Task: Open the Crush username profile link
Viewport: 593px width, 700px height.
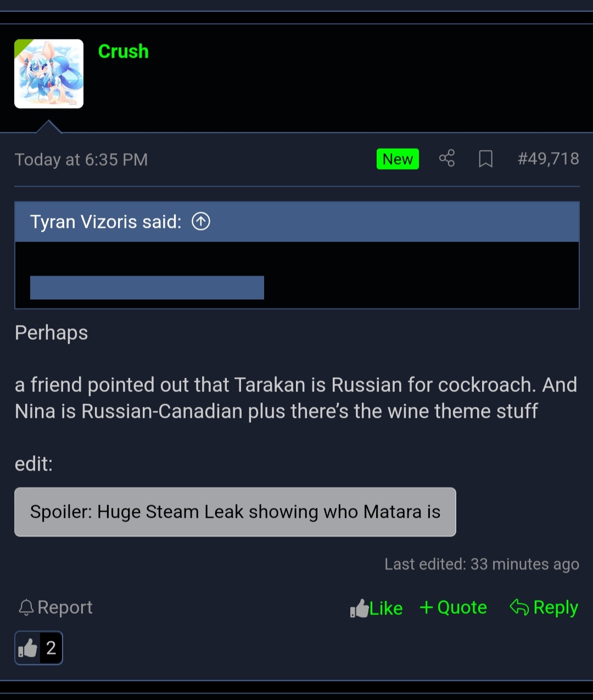Action: tap(123, 51)
